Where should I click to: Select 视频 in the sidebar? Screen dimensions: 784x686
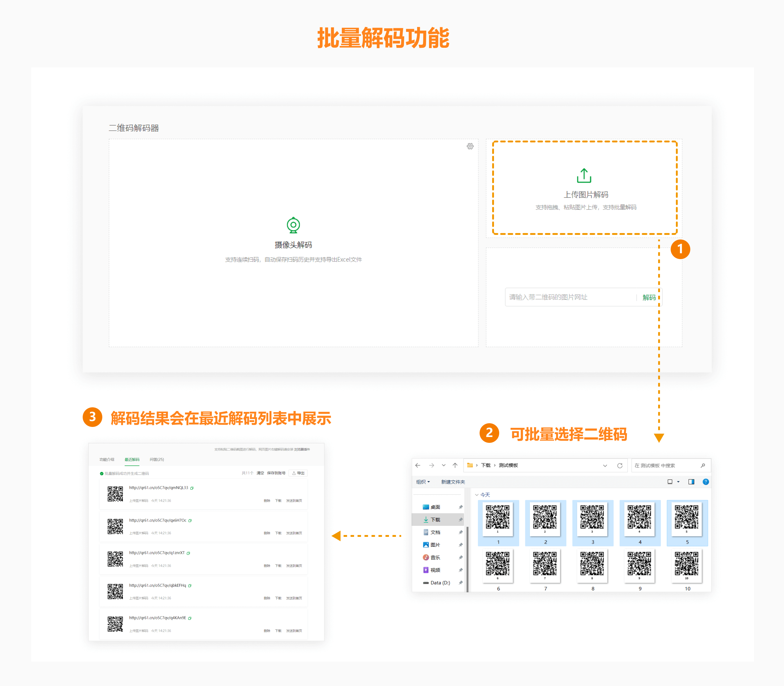(435, 570)
